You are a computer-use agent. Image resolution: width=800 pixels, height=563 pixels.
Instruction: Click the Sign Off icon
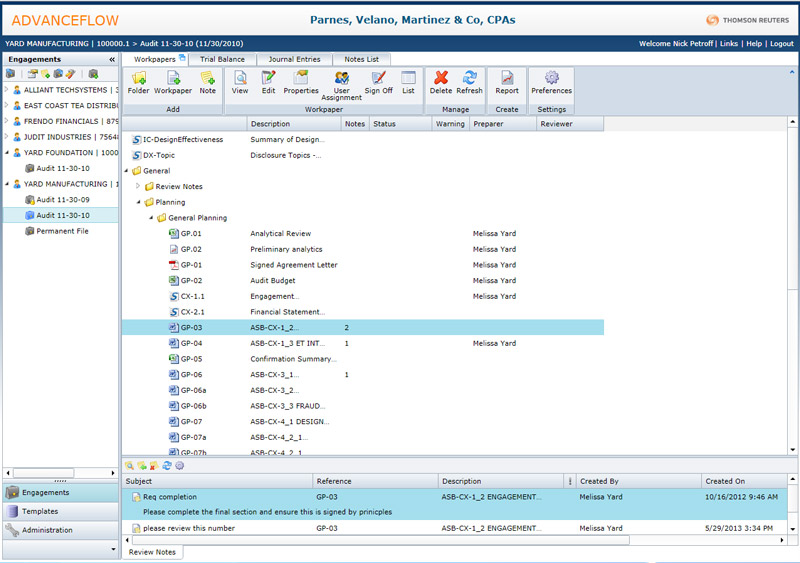[x=378, y=82]
